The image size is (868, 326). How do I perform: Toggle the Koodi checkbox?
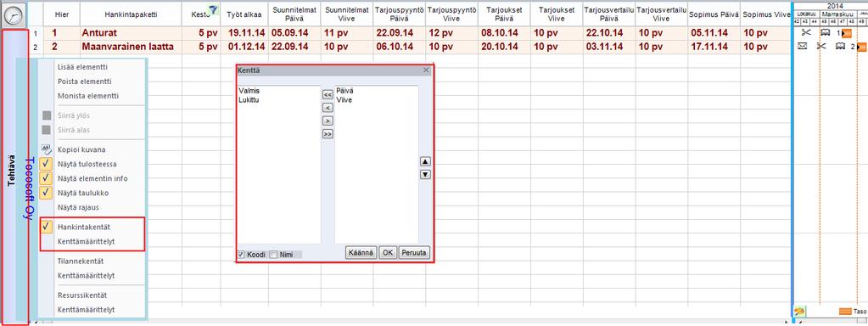pyautogui.click(x=241, y=255)
